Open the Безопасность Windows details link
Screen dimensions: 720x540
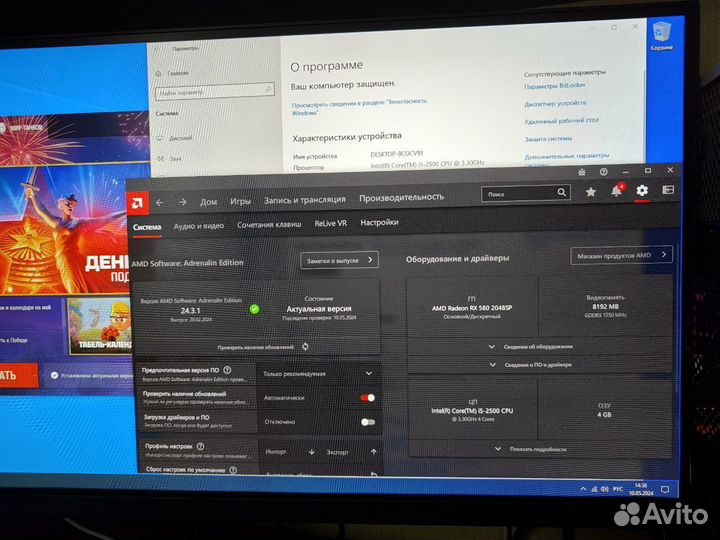(x=359, y=107)
